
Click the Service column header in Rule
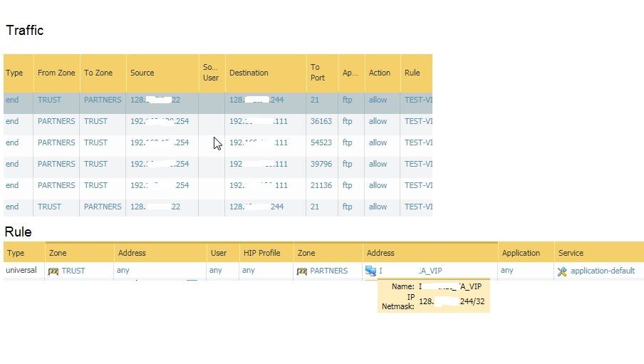[571, 253]
